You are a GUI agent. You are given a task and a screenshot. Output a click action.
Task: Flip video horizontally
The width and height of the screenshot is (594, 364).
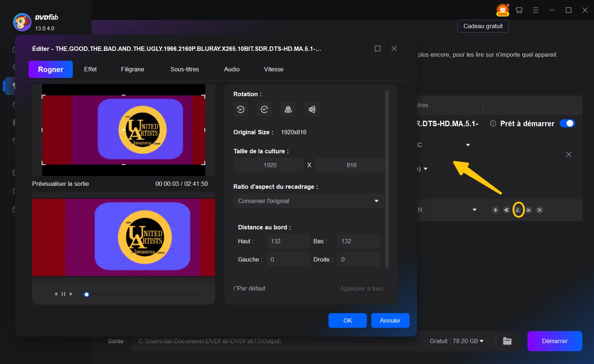coord(288,109)
